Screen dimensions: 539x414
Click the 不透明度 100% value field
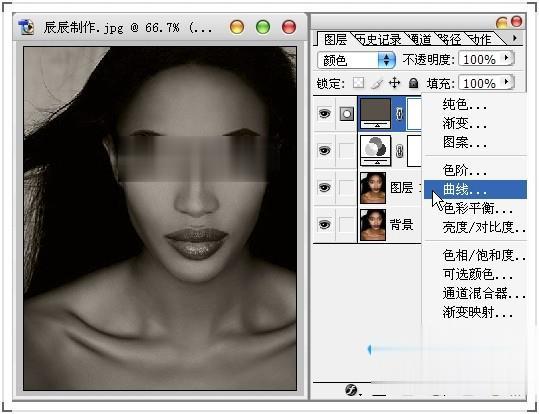480,59
